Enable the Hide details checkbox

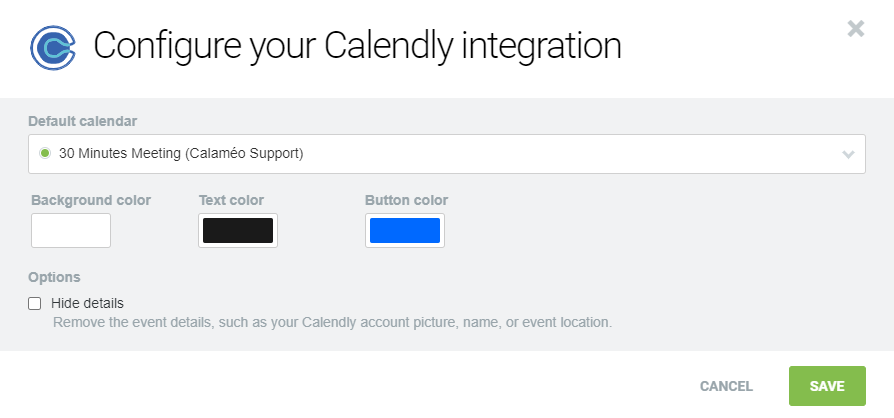click(35, 303)
